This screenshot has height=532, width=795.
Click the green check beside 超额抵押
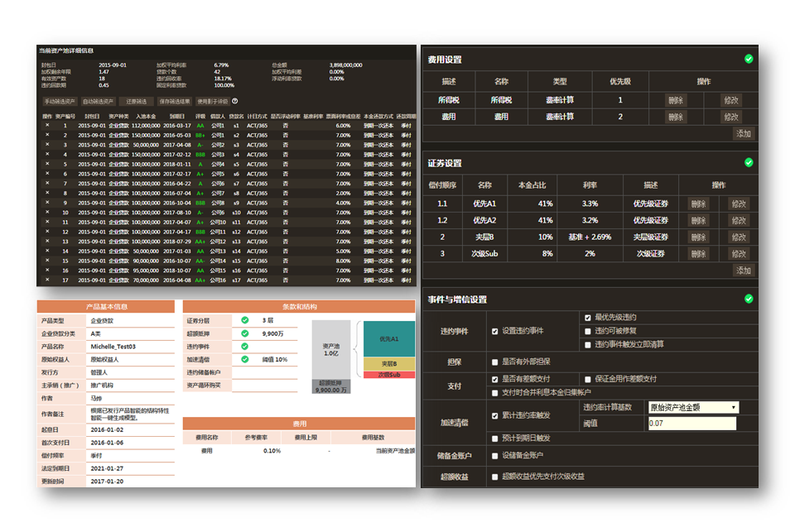tap(245, 333)
